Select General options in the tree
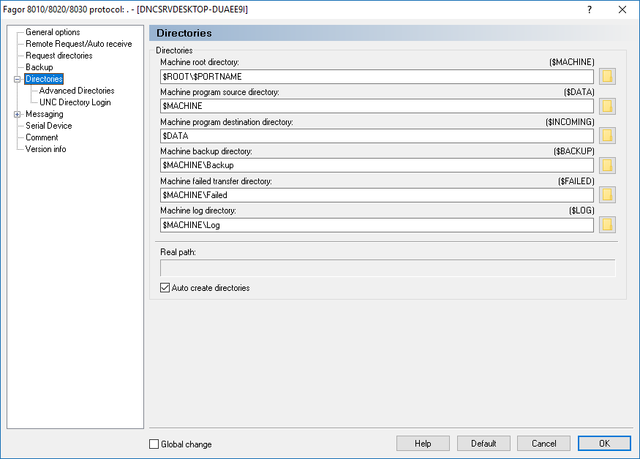 tap(53, 32)
